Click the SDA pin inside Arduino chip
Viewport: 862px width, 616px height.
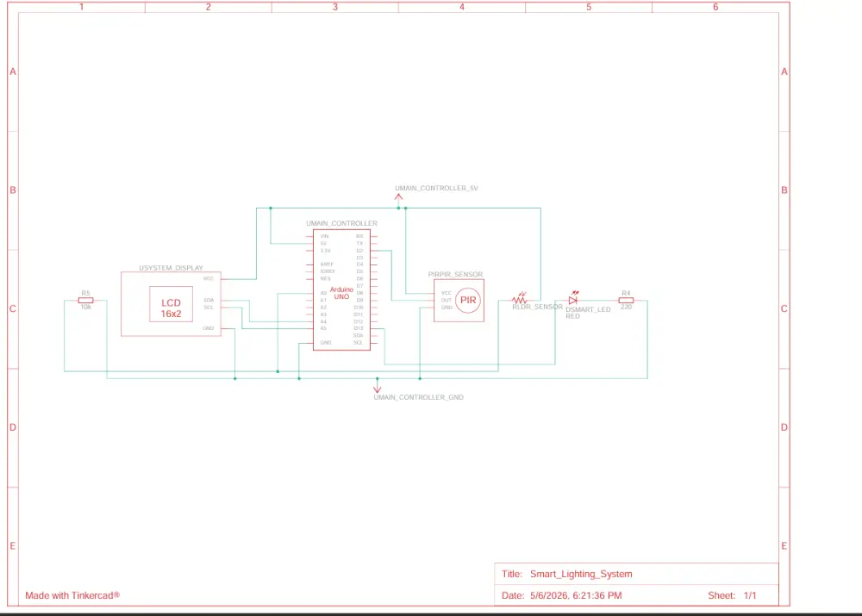(x=358, y=336)
